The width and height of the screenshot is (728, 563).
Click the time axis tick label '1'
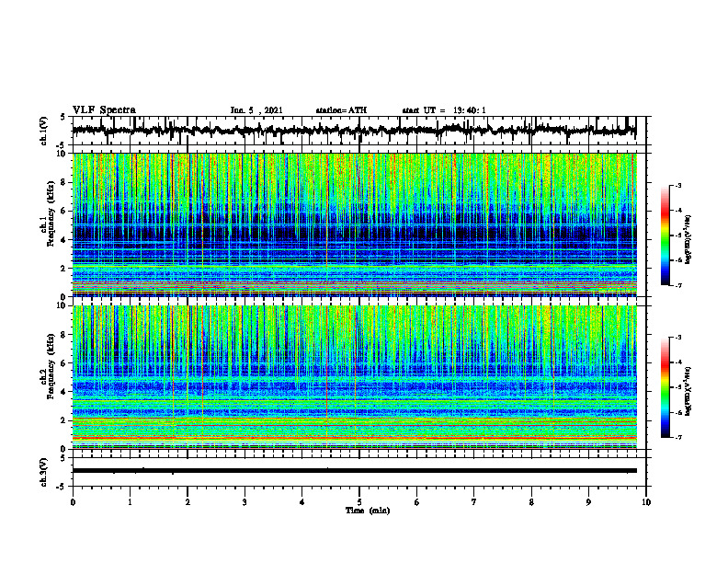130,502
